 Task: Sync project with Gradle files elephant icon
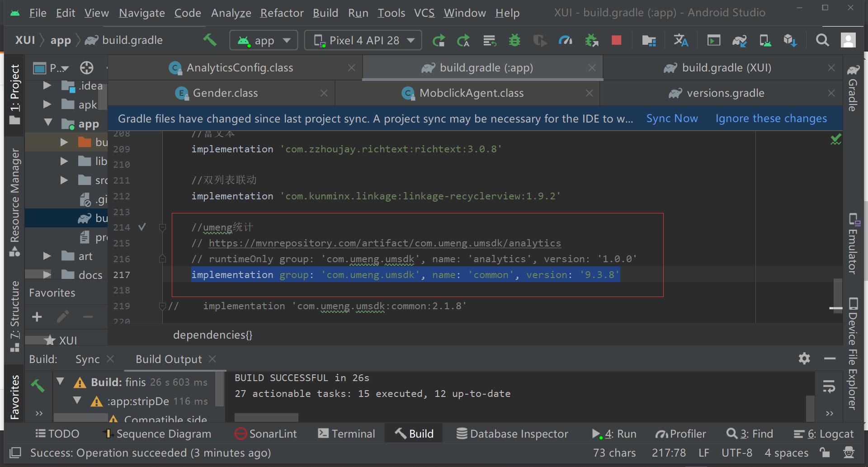tap(740, 41)
